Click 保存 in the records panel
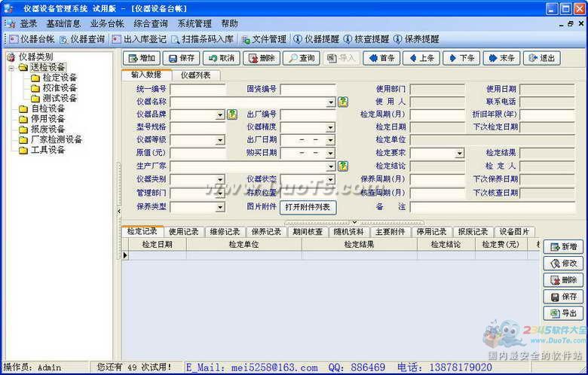Viewport: 588px width, 375px height. pos(563,297)
